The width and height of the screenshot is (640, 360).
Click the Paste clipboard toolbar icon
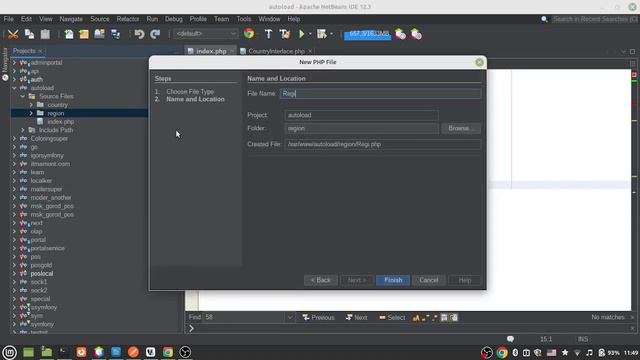tap(45, 34)
